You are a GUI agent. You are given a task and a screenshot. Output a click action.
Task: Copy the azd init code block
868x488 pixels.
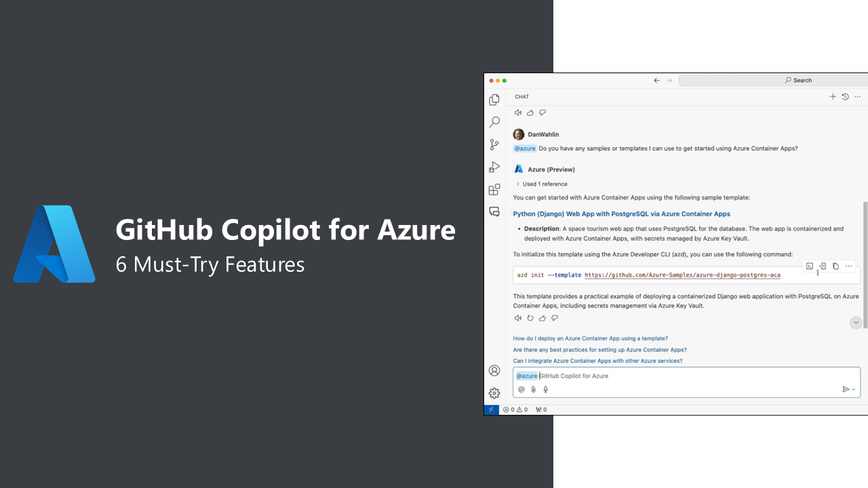(835, 266)
